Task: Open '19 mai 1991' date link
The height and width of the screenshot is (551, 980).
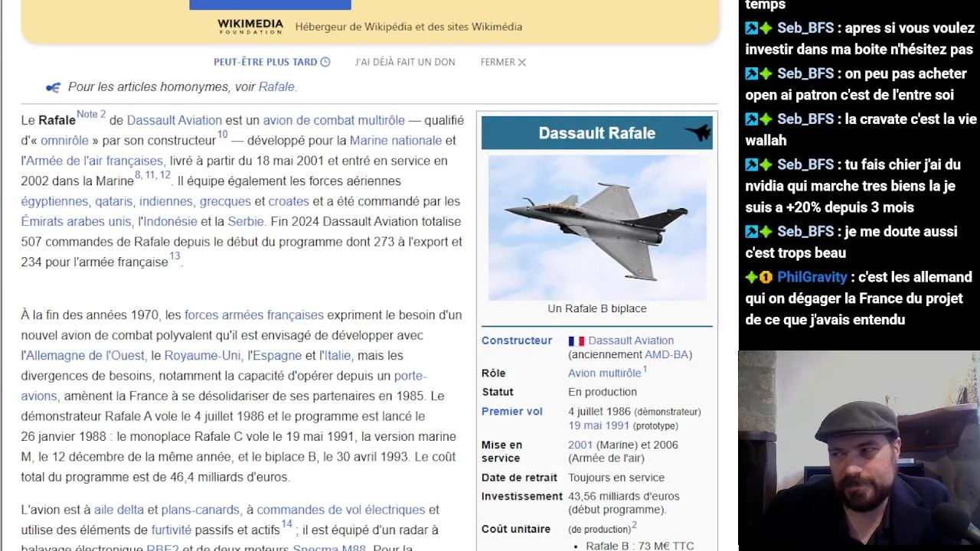Action: tap(599, 425)
